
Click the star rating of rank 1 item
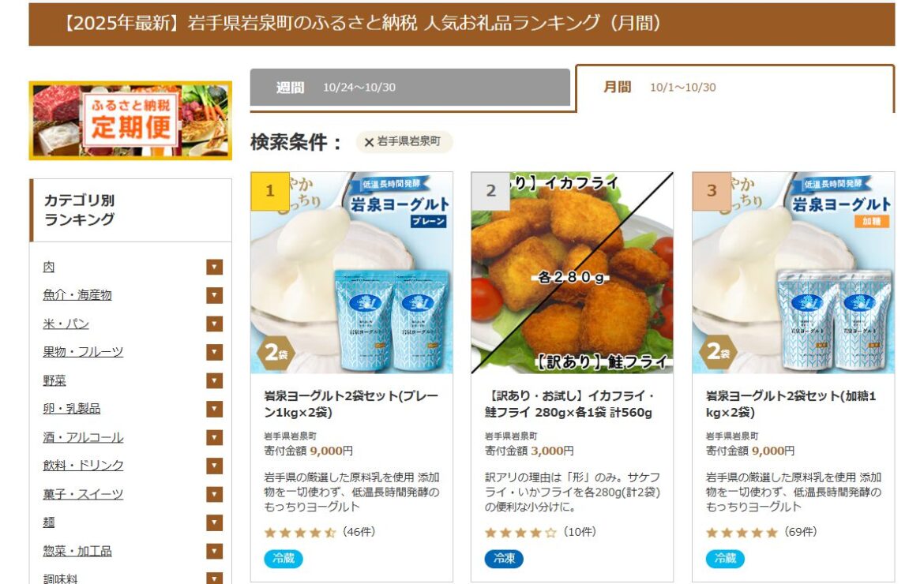coord(300,533)
